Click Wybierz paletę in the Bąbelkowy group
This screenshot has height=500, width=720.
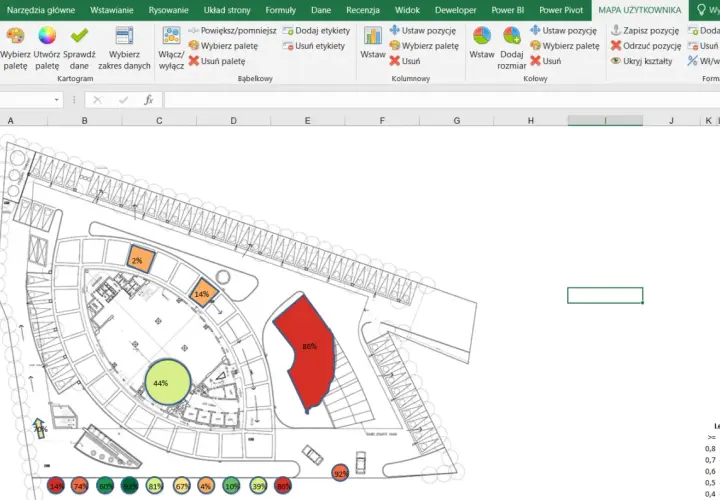coord(223,46)
